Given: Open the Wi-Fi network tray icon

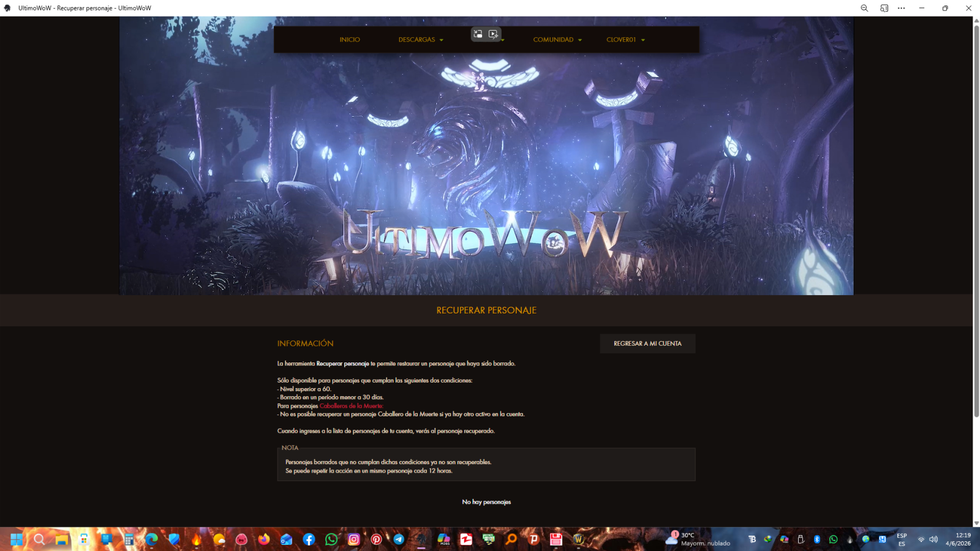Looking at the screenshot, I should pyautogui.click(x=921, y=539).
